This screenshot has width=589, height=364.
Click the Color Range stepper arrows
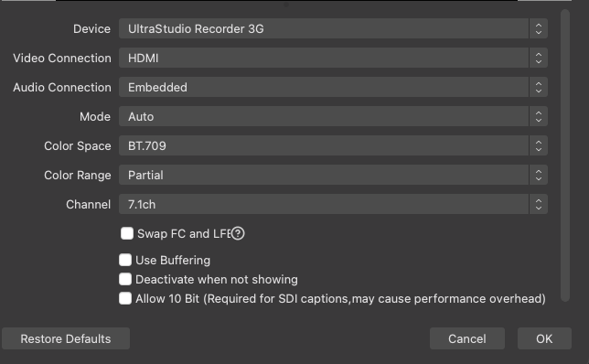(539, 175)
